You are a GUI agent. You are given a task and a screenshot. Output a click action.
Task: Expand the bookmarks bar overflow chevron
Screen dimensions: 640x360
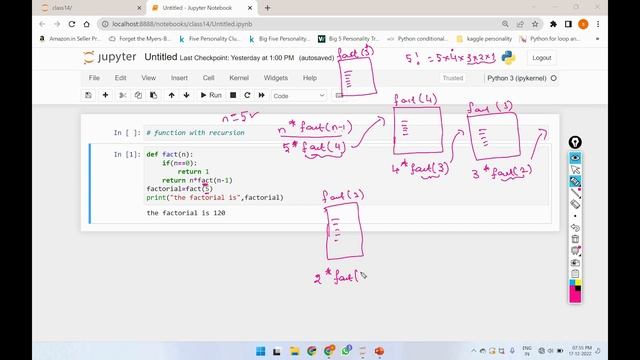coord(598,39)
